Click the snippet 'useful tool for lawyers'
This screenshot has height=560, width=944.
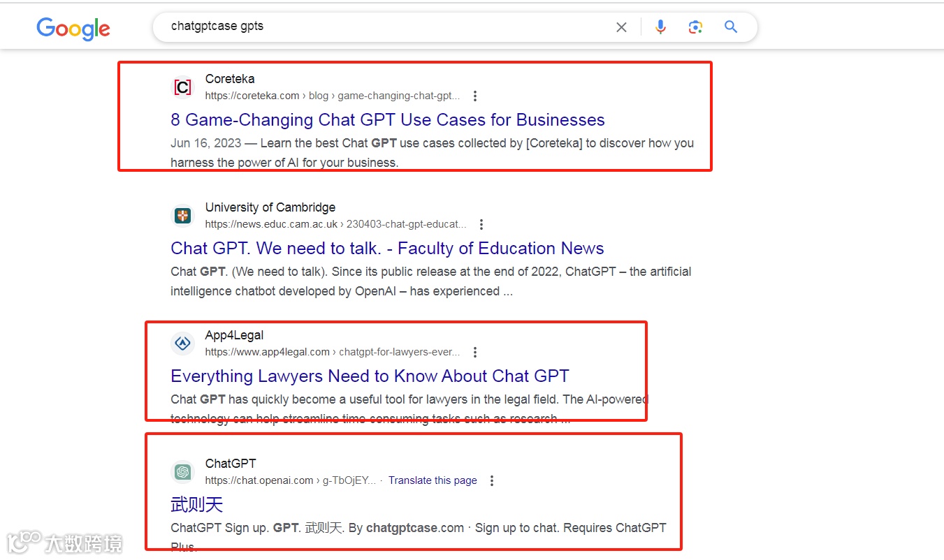point(409,409)
